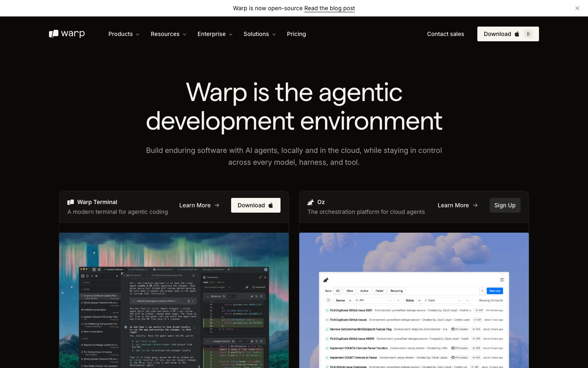Click the blue New run button
The height and width of the screenshot is (368, 588).
[495, 291]
